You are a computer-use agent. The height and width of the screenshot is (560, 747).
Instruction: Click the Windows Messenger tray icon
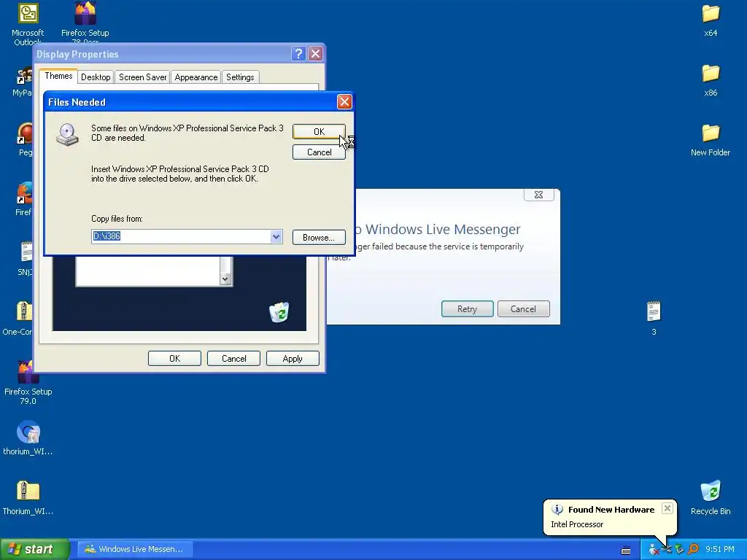[x=654, y=550]
